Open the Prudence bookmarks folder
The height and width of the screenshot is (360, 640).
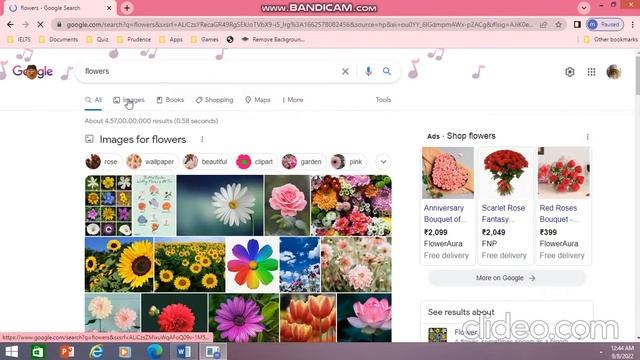pos(134,40)
